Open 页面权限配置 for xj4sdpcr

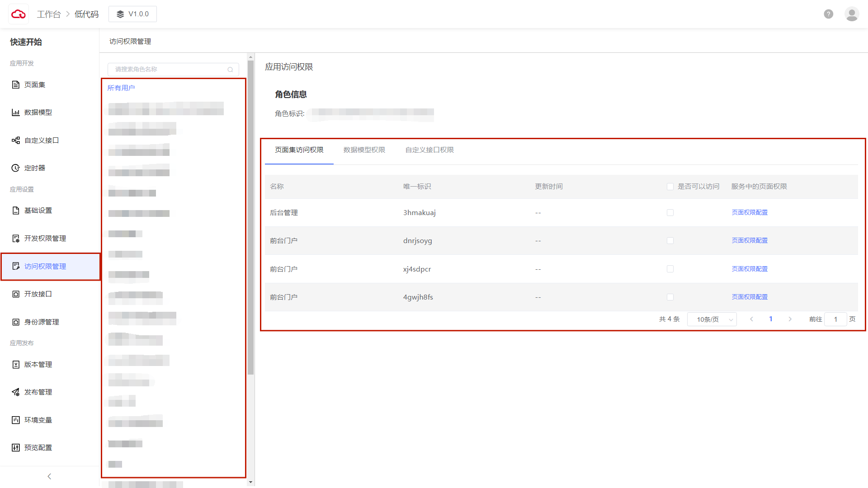[750, 269]
